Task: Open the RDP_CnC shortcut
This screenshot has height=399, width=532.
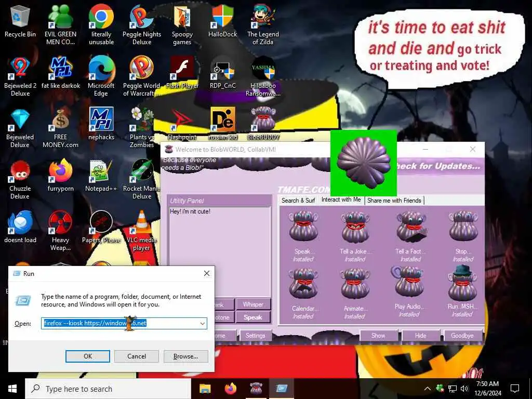Action: (222, 73)
